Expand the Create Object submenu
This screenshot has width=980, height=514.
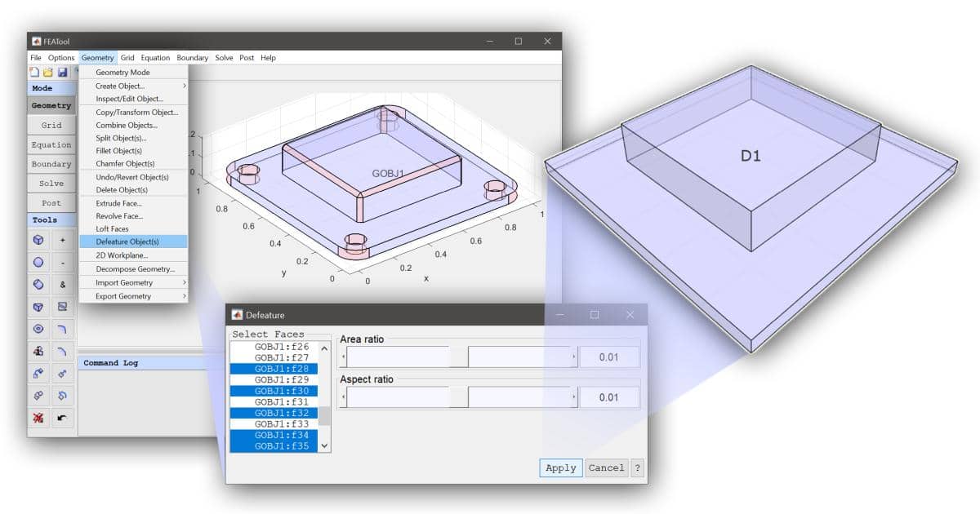click(134, 86)
